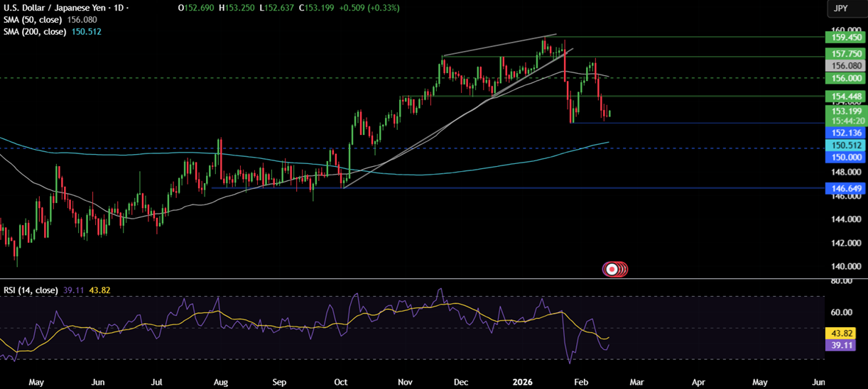Screen dimensions: 868x389
Task: Click the Japan economic event flag icon
Action: [x=611, y=269]
